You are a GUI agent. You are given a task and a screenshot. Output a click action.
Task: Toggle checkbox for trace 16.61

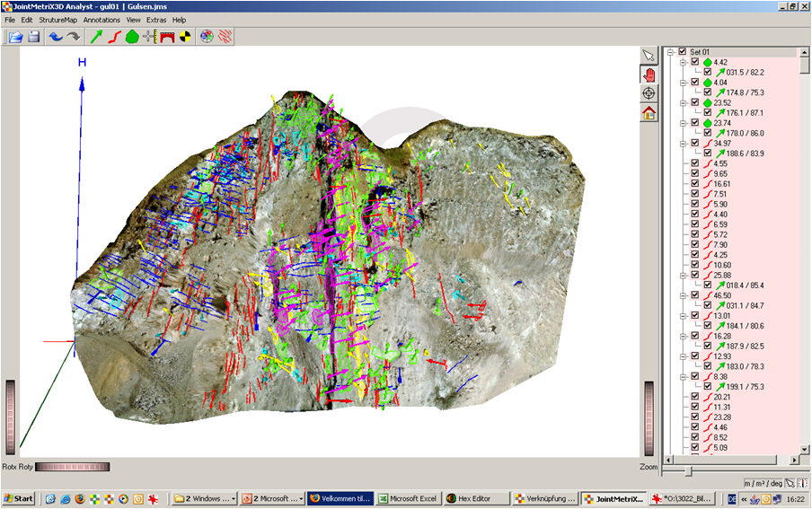(x=695, y=183)
